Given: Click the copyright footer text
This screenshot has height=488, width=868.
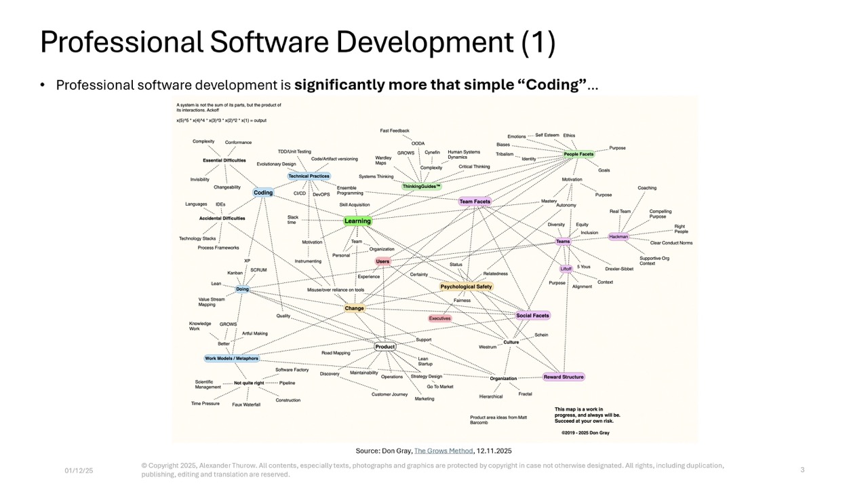Looking at the screenshot, I should [x=432, y=470].
